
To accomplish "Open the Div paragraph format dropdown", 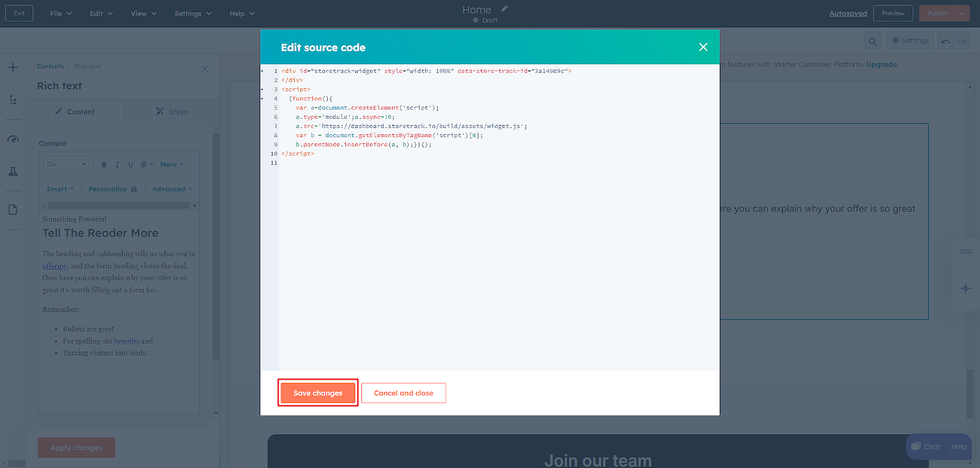I will pyautogui.click(x=66, y=164).
